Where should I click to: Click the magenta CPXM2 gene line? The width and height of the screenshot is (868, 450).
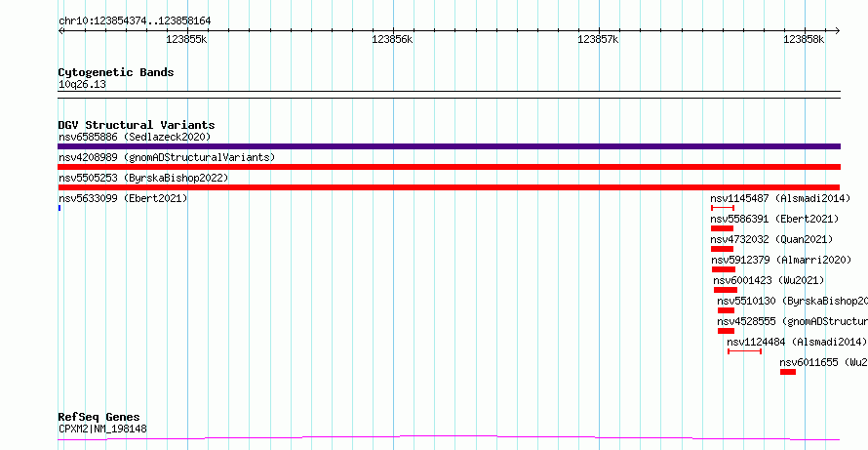449,438
